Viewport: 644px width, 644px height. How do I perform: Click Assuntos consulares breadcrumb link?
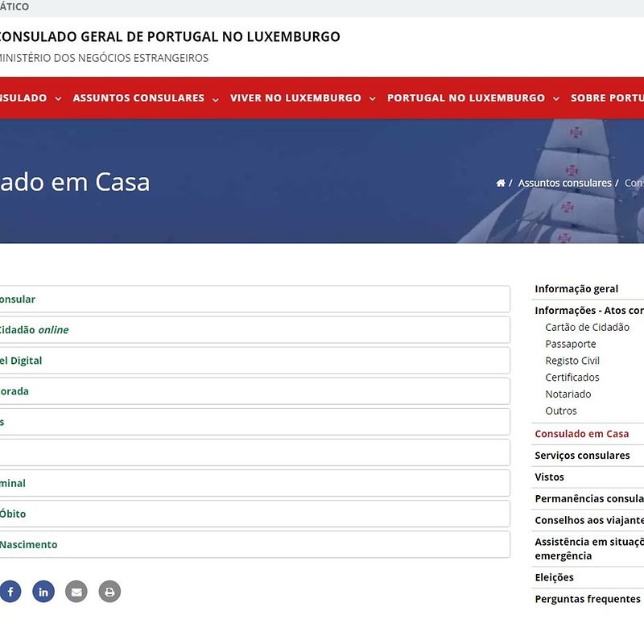click(x=565, y=183)
